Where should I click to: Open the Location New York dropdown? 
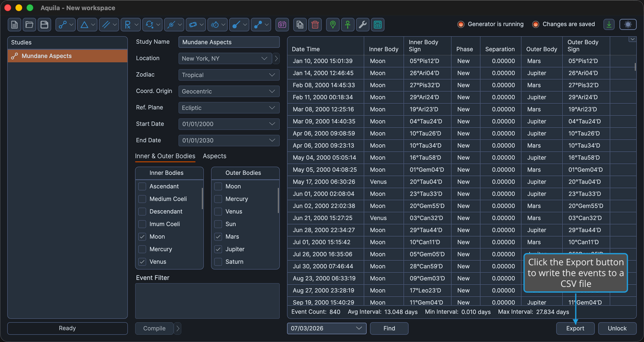point(225,58)
